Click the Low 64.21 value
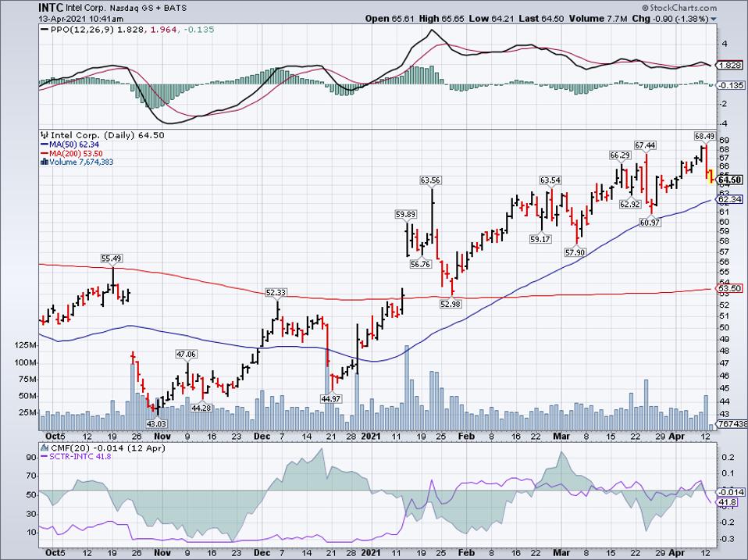Viewport: 748px width, 560px height. 491,19
